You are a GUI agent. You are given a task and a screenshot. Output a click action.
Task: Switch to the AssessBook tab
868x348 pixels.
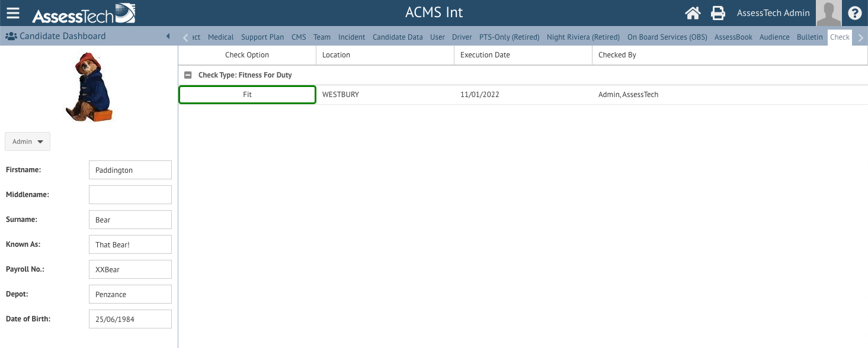(733, 37)
